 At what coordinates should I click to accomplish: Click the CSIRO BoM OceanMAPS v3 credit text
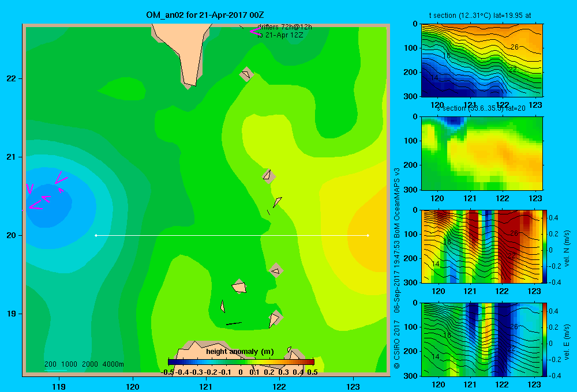[x=397, y=269]
